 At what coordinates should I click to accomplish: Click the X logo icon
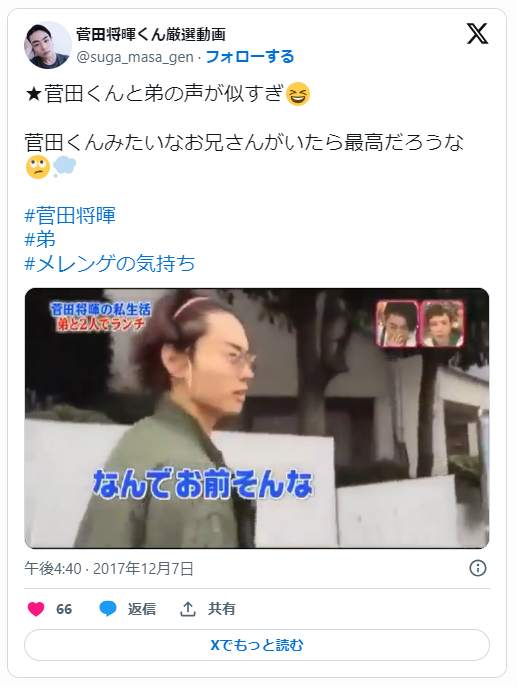(478, 34)
